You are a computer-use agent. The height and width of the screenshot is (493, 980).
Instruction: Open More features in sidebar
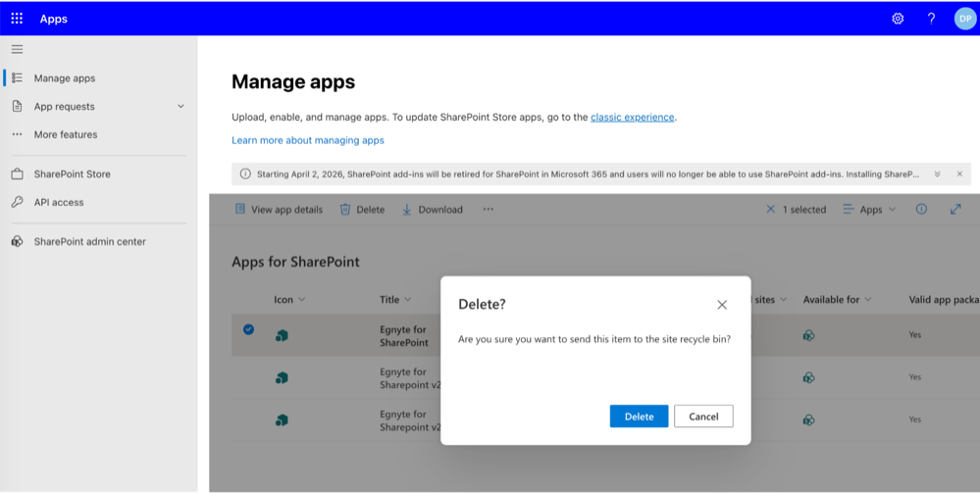pos(66,134)
